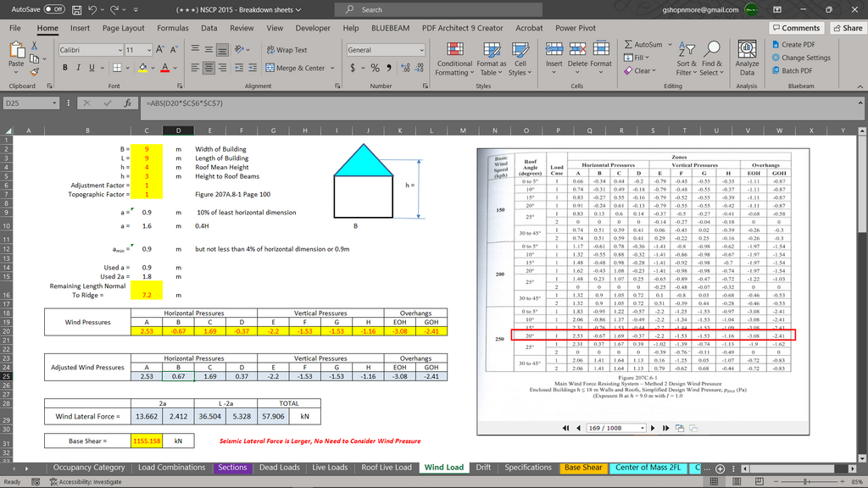868x488 pixels.
Task: Click Batch PDF
Action: click(793, 71)
